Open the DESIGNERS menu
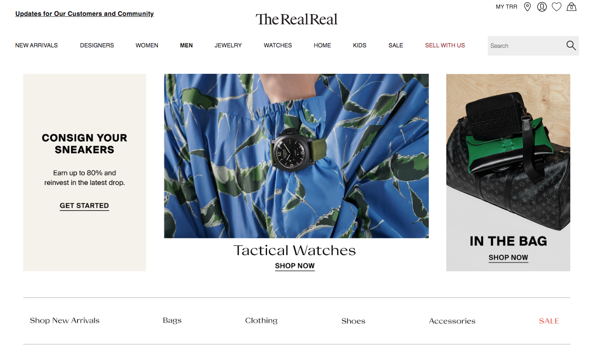Image resolution: width=594 pixels, height=364 pixels. [x=97, y=46]
